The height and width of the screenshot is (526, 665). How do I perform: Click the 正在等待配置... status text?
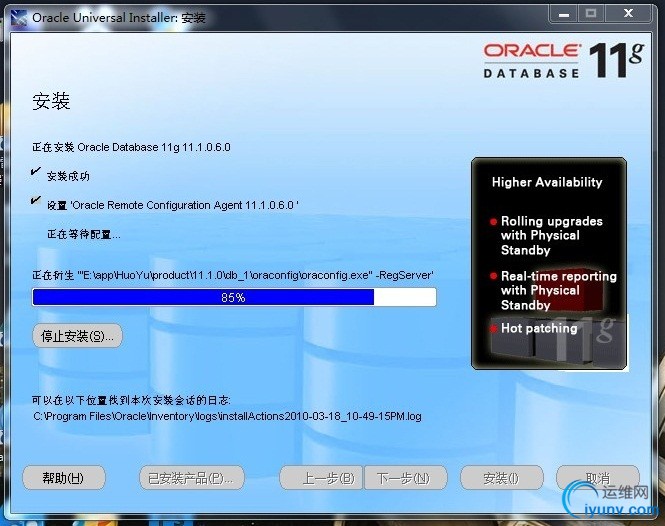tap(84, 234)
